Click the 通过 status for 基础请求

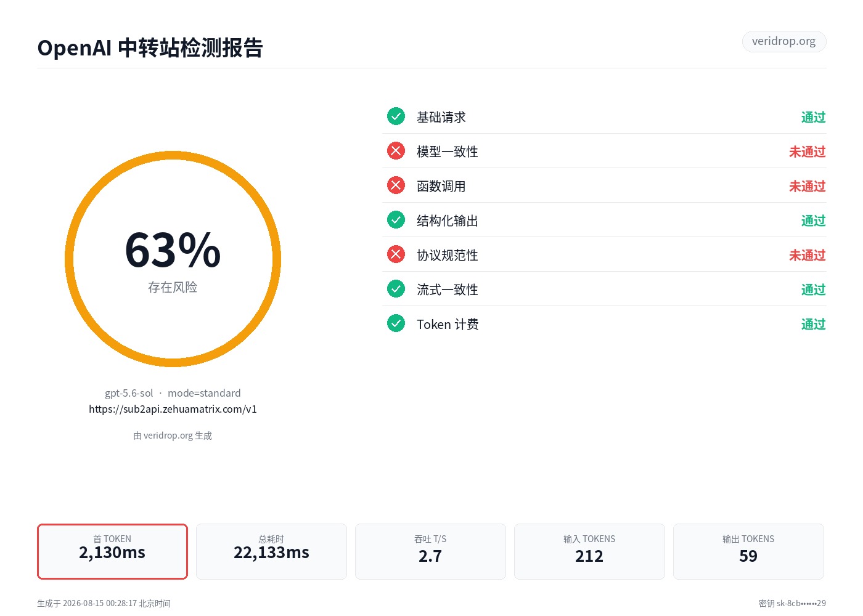click(x=813, y=117)
